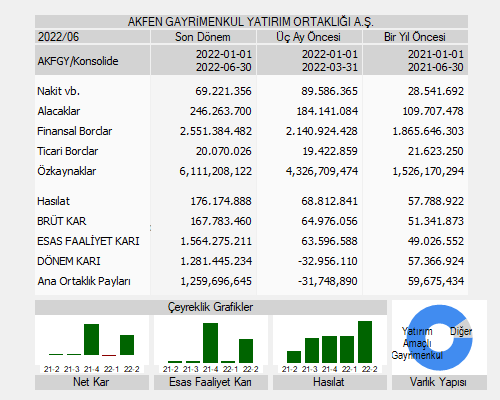500x400 pixels.
Task: Select the Brüt Kar value 51.341.873
Action: point(436,221)
